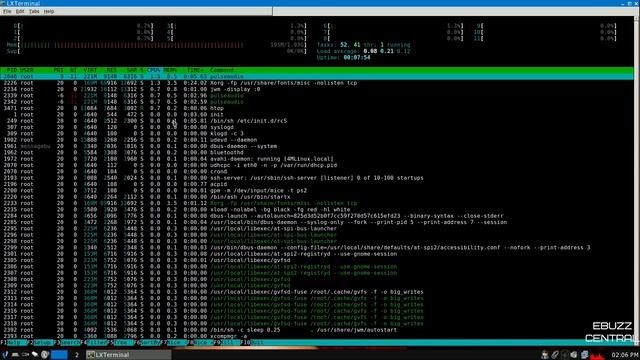
Task: Select the Xorg -fp process row with PID 2226
Action: click(x=317, y=83)
